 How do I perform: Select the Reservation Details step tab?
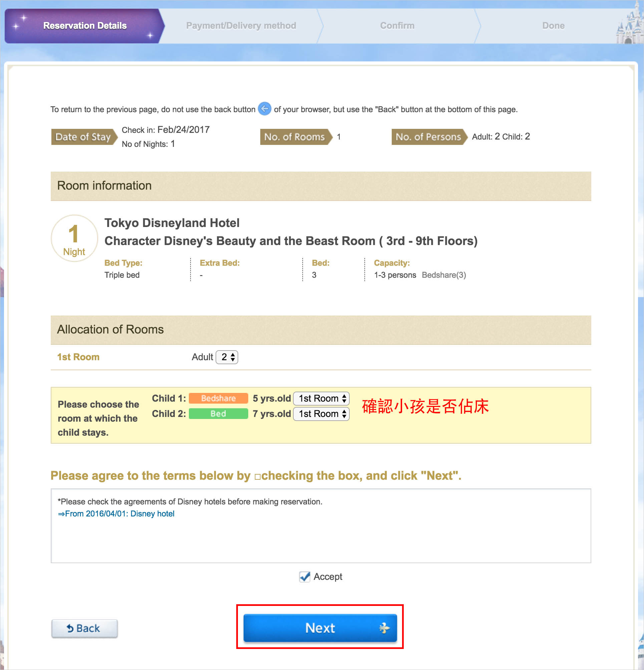pos(85,26)
